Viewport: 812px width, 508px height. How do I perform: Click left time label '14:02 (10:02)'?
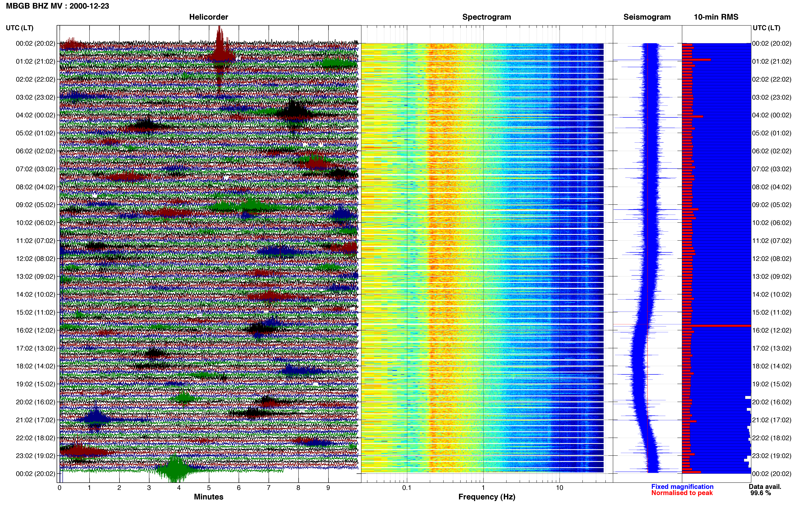coord(35,295)
